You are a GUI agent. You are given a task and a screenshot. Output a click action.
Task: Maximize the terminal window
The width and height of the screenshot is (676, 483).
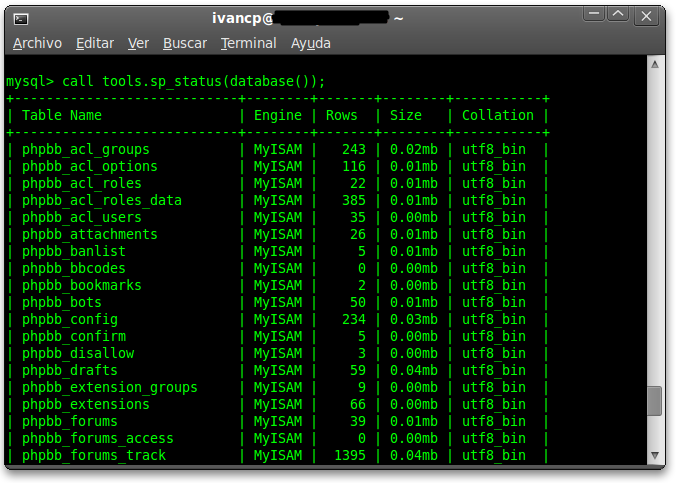[618, 14]
